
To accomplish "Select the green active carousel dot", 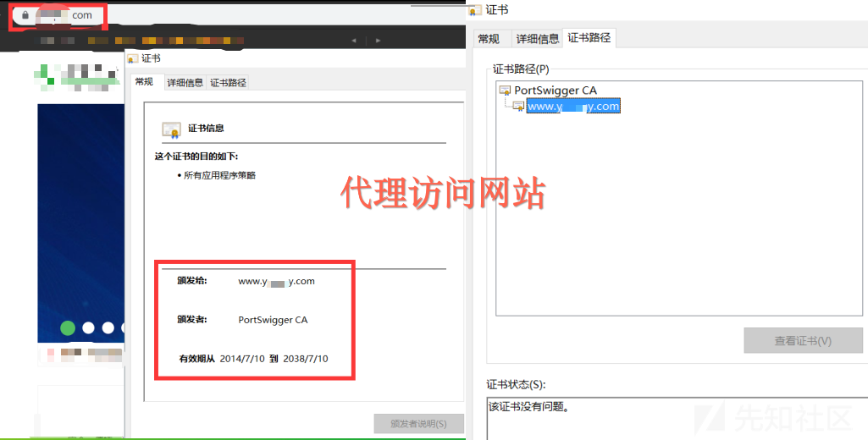I will tap(68, 327).
